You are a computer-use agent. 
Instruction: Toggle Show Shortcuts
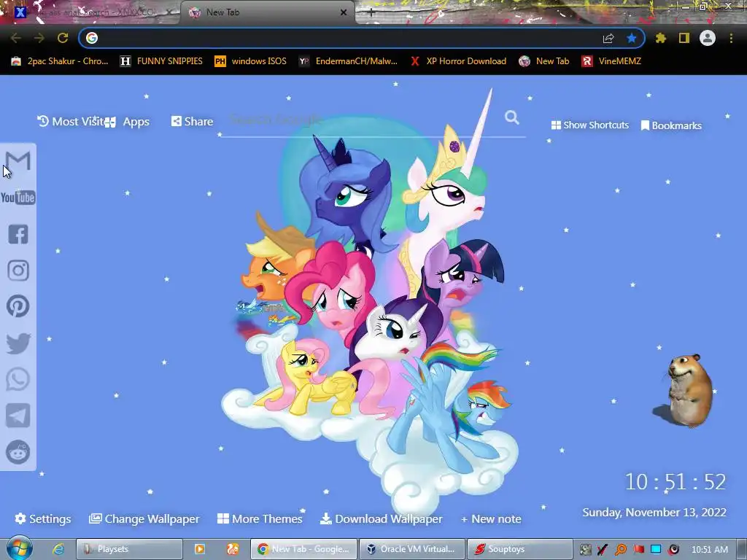click(x=589, y=125)
